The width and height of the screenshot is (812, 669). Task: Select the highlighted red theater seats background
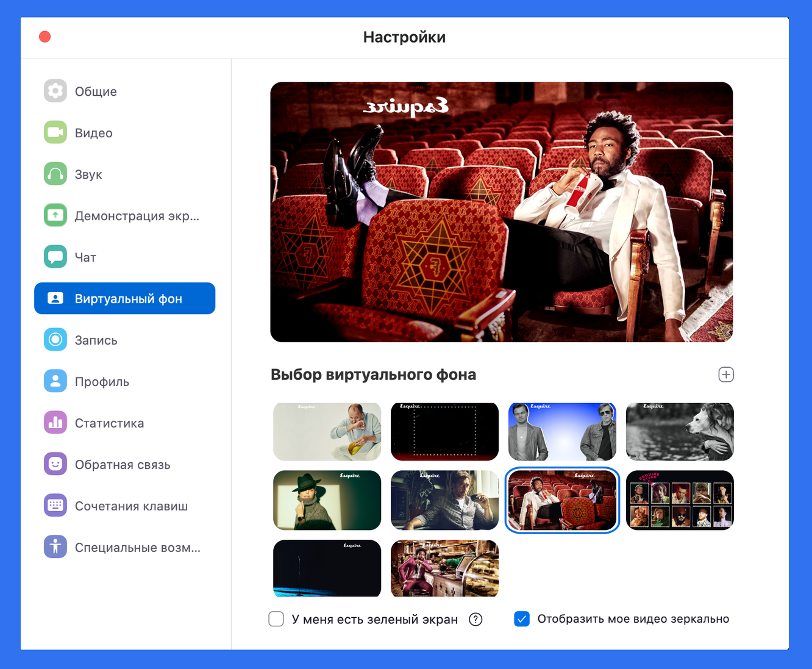pos(562,500)
